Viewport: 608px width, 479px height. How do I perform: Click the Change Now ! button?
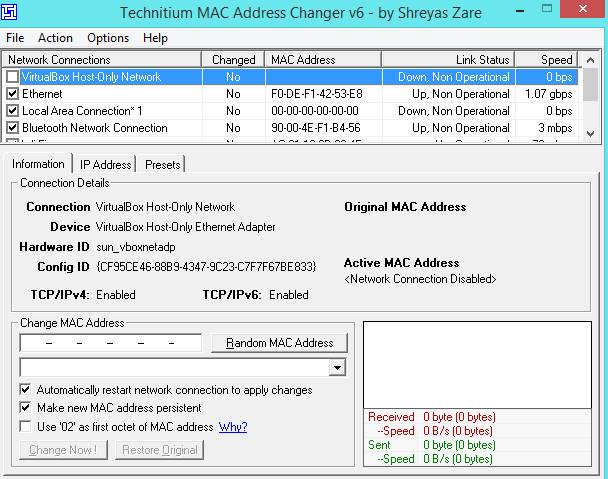(63, 450)
